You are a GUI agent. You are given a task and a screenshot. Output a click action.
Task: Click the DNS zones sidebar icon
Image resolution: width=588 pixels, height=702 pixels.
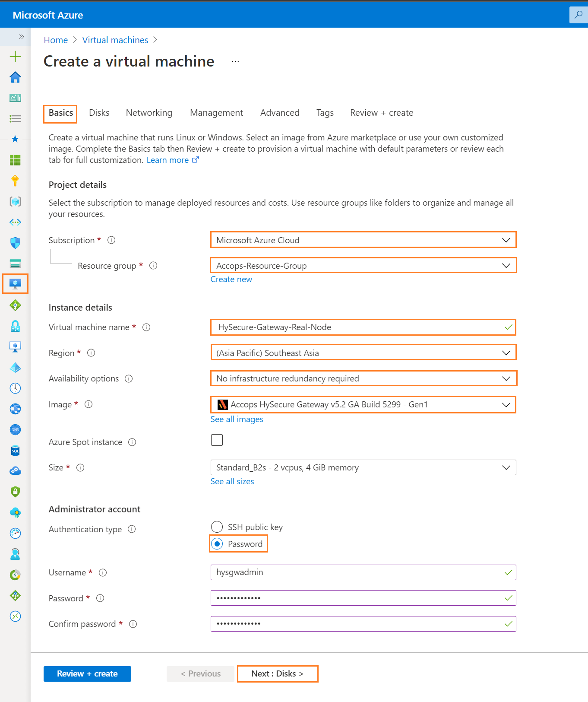coord(15,429)
